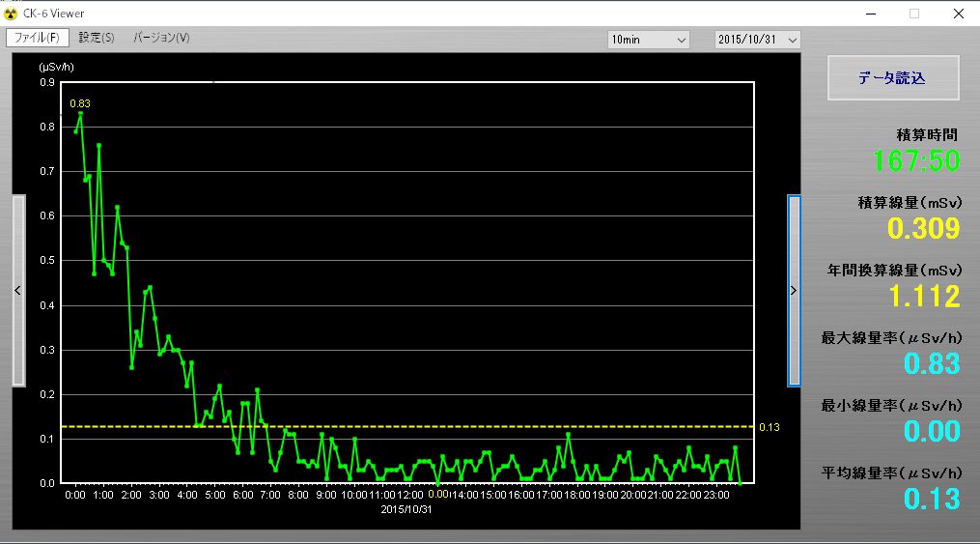Click the 積算時間 value 167:50
980x544 pixels.
click(916, 160)
